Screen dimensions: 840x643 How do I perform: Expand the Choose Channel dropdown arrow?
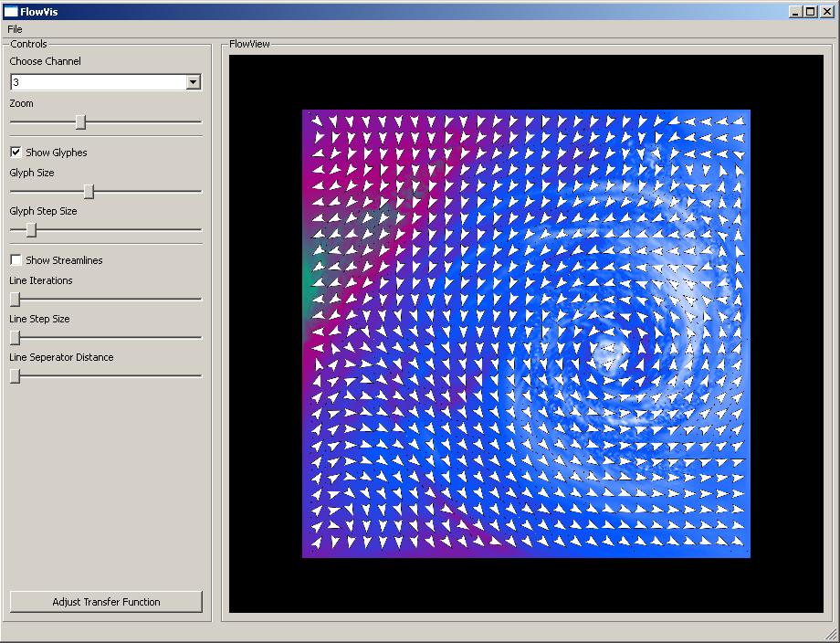[x=193, y=82]
